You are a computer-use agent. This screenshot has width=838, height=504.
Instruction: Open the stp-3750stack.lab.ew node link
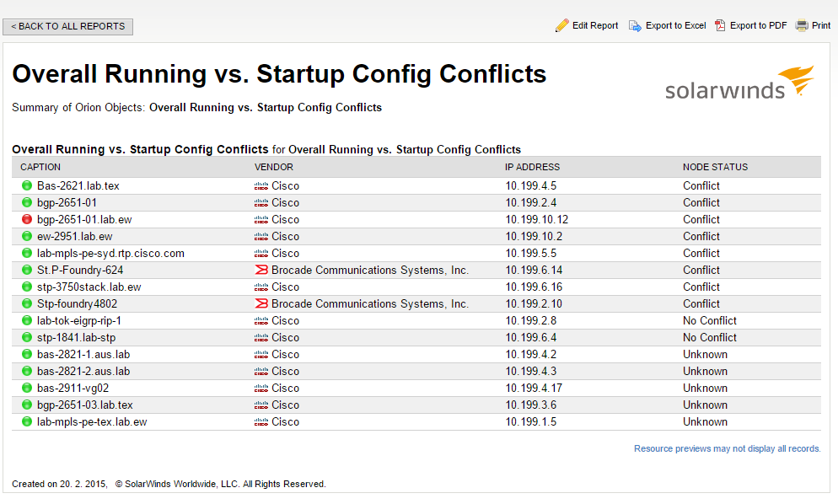click(89, 287)
